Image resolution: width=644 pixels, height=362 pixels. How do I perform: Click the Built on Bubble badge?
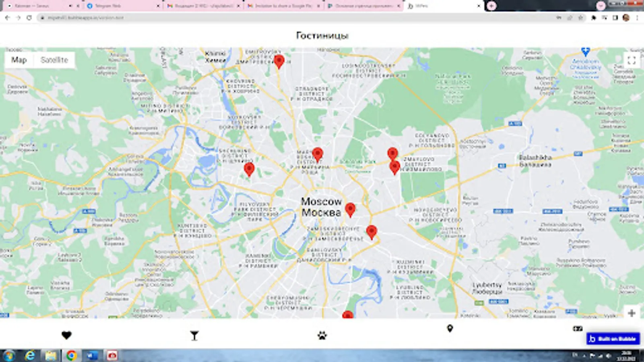(x=613, y=339)
